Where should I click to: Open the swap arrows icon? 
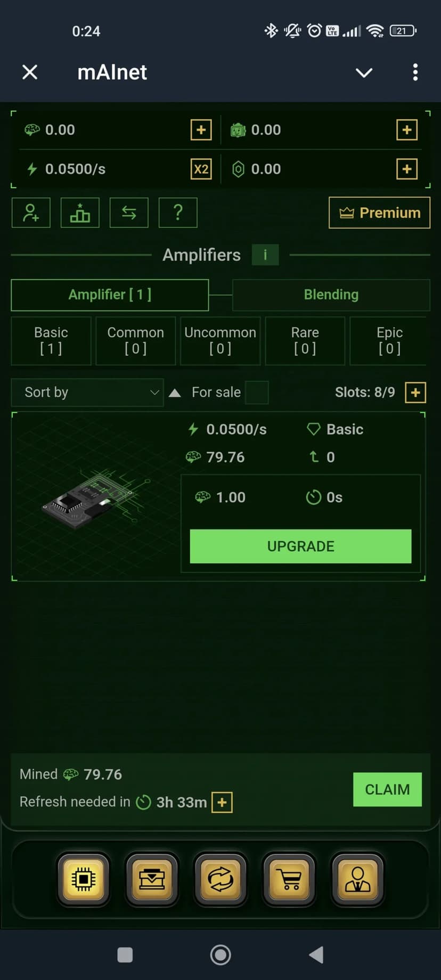129,213
